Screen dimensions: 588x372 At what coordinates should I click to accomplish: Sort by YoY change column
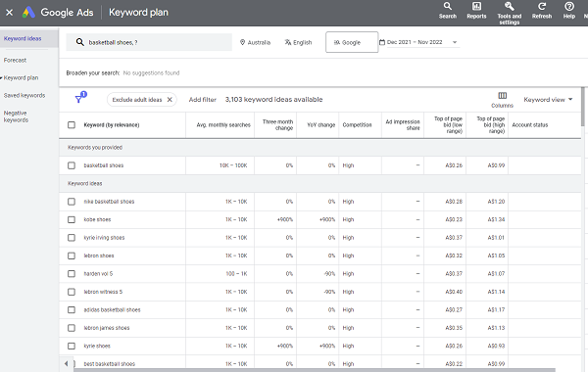(x=321, y=124)
